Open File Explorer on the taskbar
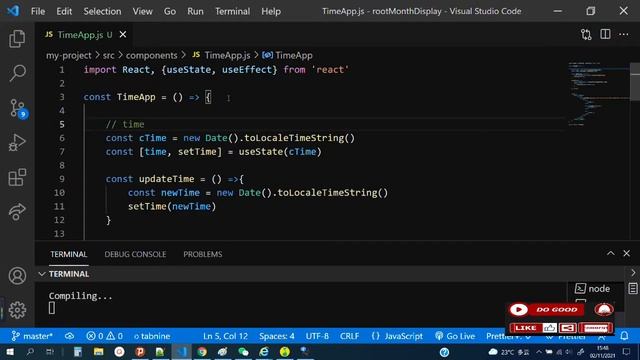The height and width of the screenshot is (360, 640). click(98, 352)
